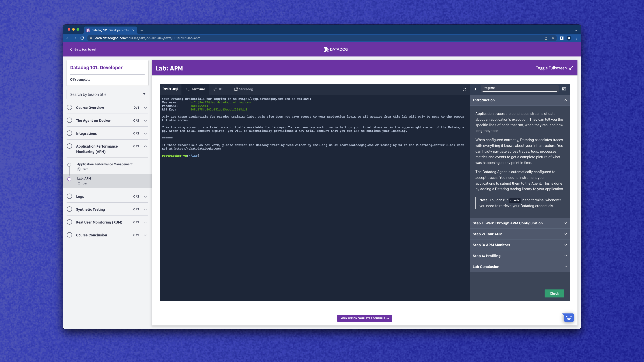Screen dimensions: 644x362
Task: Refresh the lab environment with the reload icon
Action: (x=464, y=89)
